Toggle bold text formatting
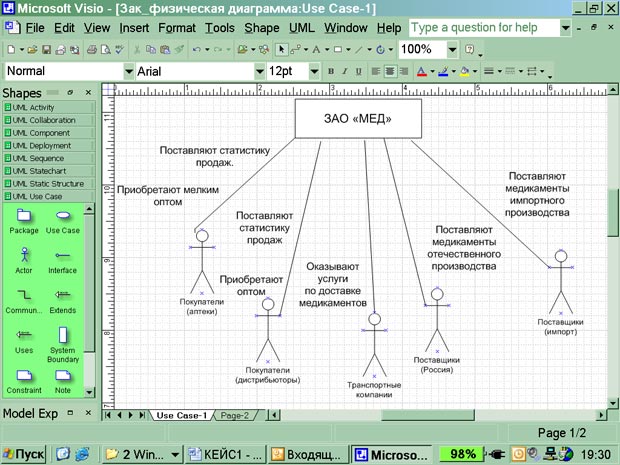Screen dimensions: 620x465 point(331,72)
